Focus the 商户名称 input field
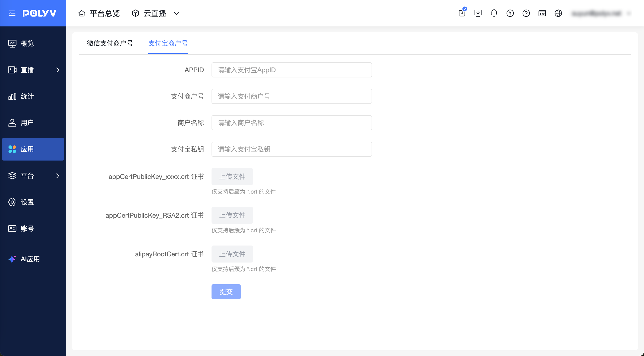The image size is (644, 356). pyautogui.click(x=292, y=123)
